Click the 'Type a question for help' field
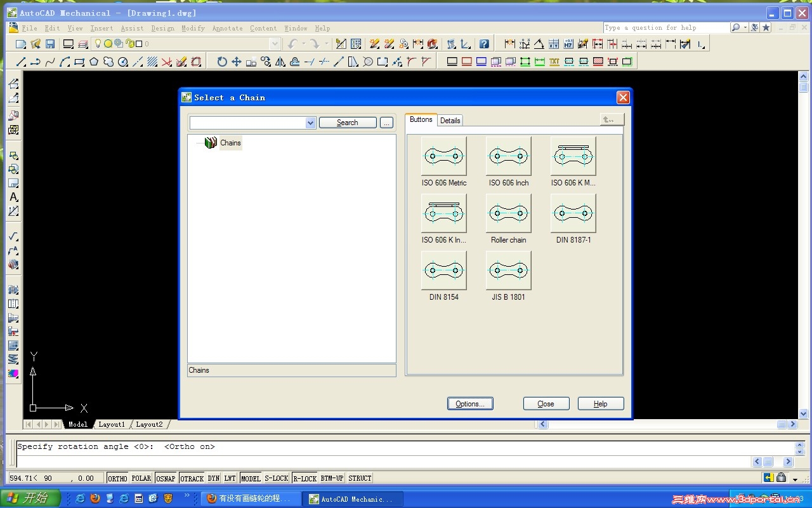 point(666,27)
